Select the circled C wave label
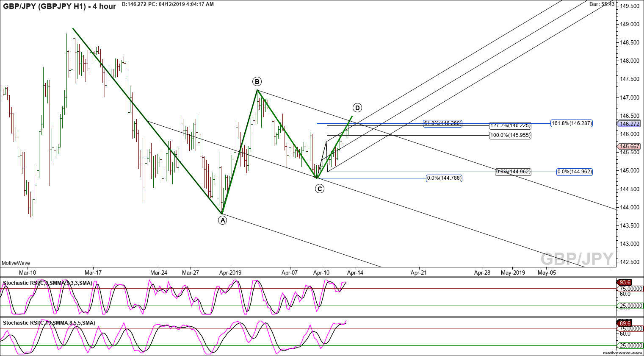 tap(320, 189)
